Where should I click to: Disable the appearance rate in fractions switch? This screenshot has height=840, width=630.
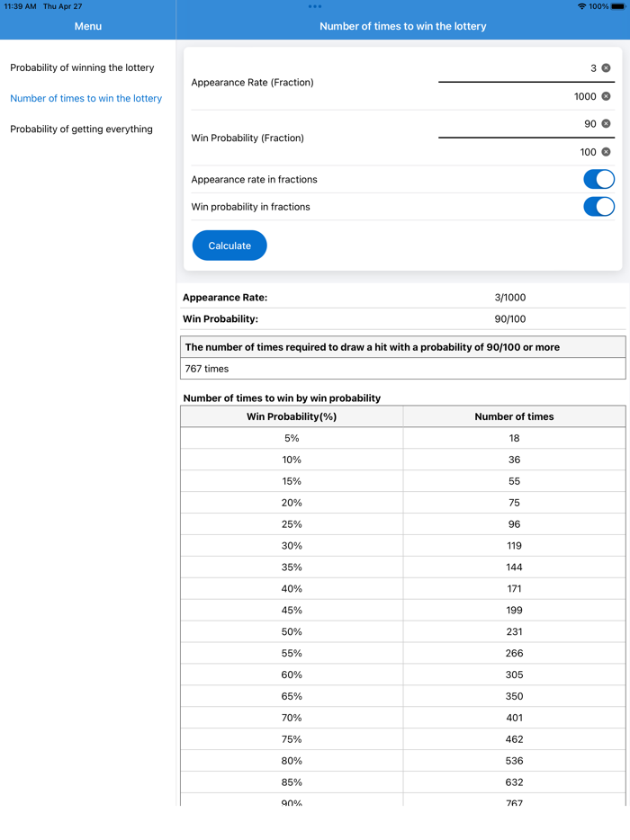click(x=598, y=179)
